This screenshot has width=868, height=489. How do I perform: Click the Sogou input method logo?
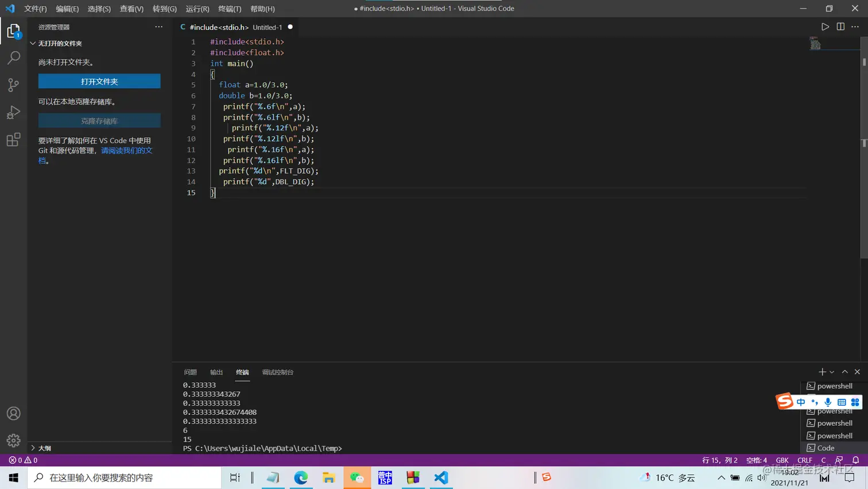coord(784,401)
